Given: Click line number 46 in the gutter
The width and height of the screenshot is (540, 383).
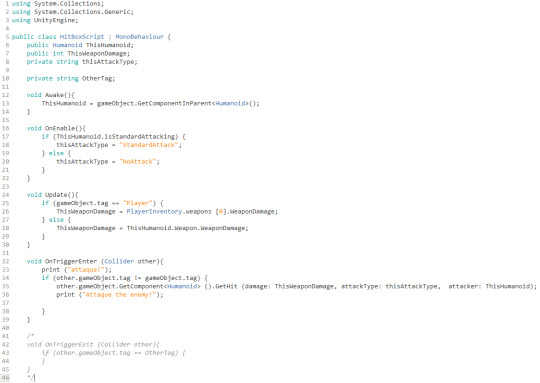Looking at the screenshot, I should 6,377.
